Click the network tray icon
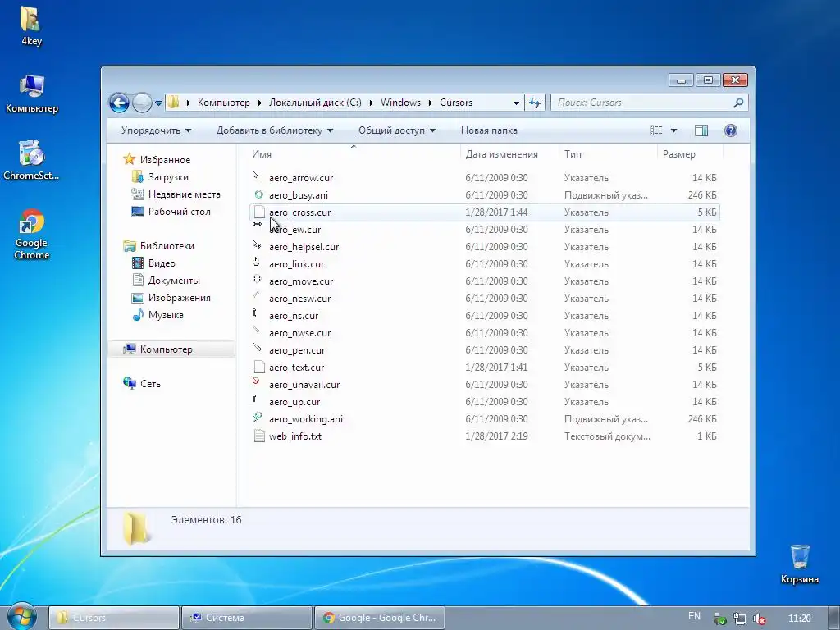 click(739, 619)
